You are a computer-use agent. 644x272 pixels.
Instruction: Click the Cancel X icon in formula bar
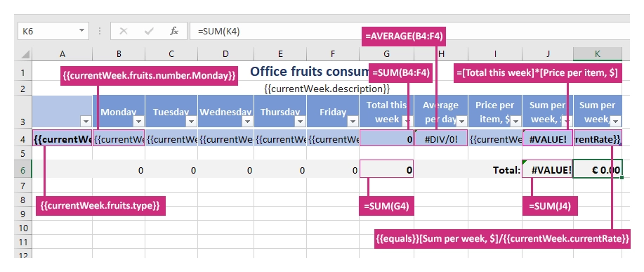(123, 31)
